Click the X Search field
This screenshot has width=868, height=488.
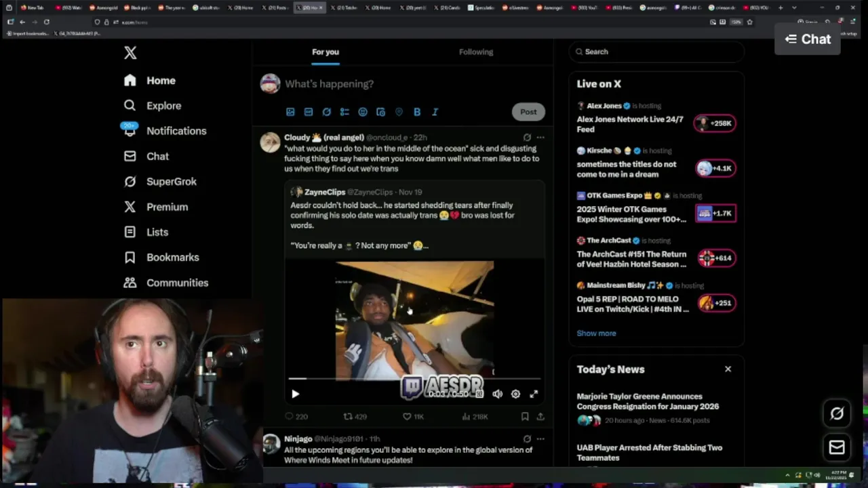[656, 52]
